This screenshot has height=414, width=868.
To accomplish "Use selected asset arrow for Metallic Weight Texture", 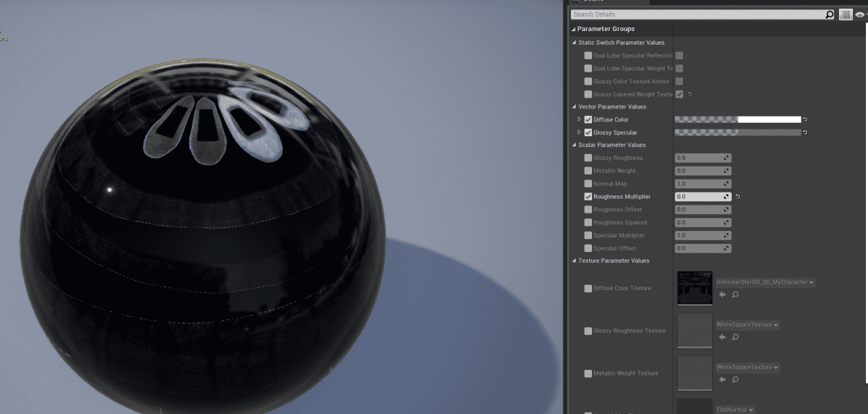I will pyautogui.click(x=722, y=379).
